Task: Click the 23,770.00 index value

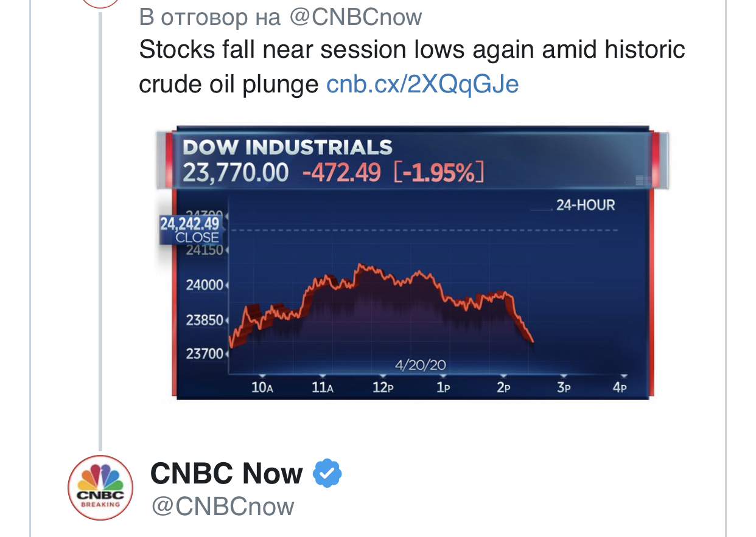Action: tap(236, 173)
